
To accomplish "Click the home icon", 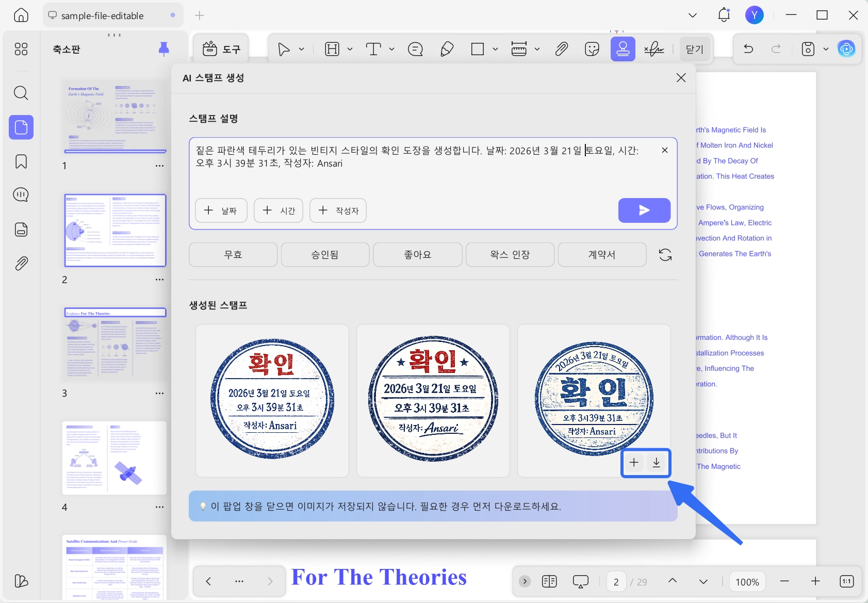I will 21,15.
